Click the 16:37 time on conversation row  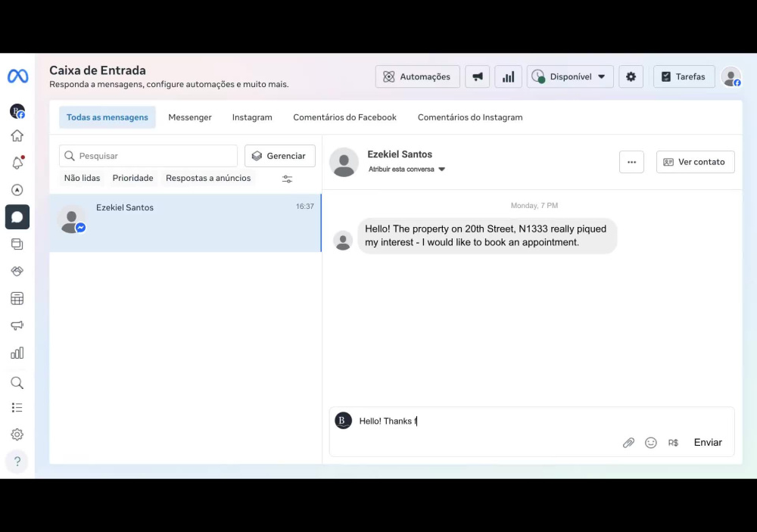pyautogui.click(x=304, y=207)
